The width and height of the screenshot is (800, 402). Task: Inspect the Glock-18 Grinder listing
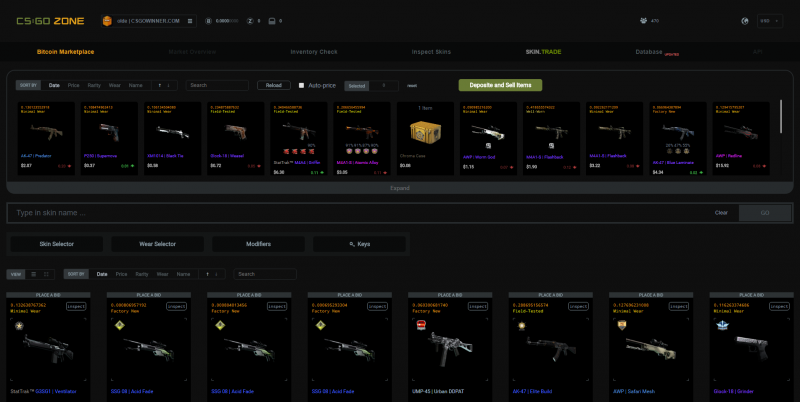click(x=779, y=306)
